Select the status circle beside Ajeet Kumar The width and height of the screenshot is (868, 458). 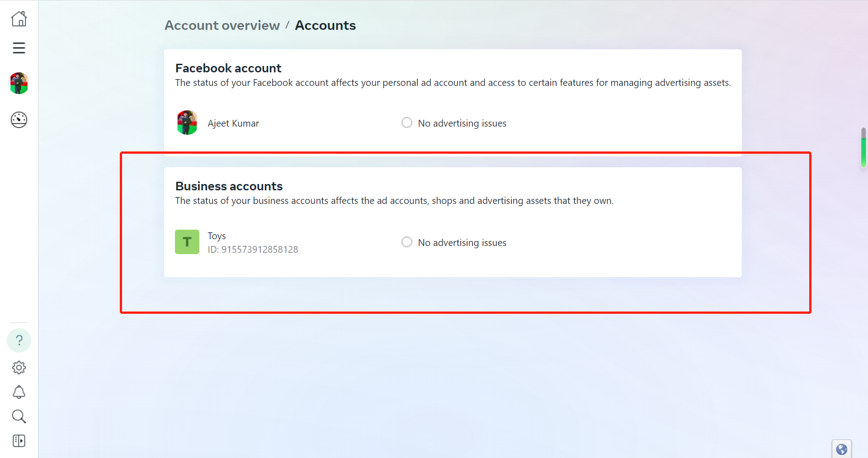407,123
